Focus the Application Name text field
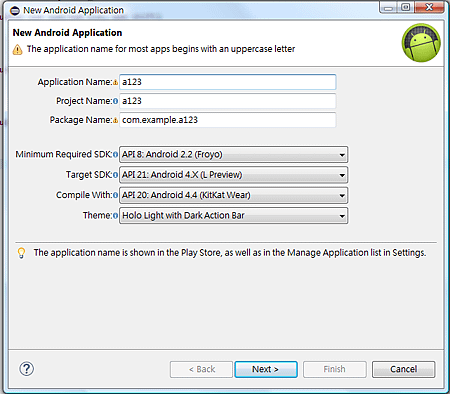Image resolution: width=450 pixels, height=394 pixels. [x=228, y=82]
